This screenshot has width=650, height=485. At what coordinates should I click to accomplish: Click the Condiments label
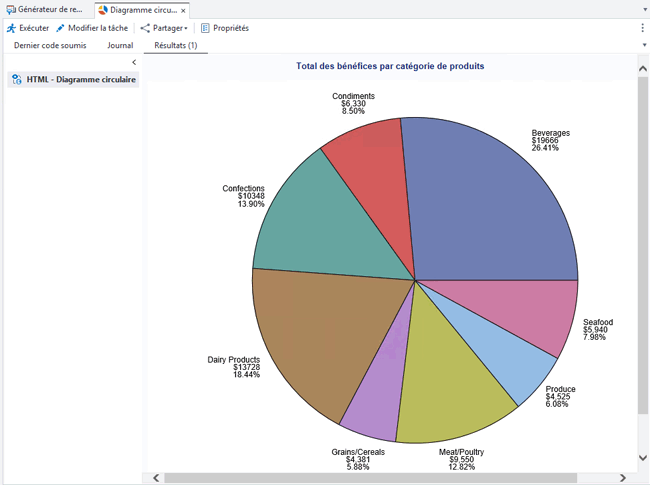click(353, 96)
